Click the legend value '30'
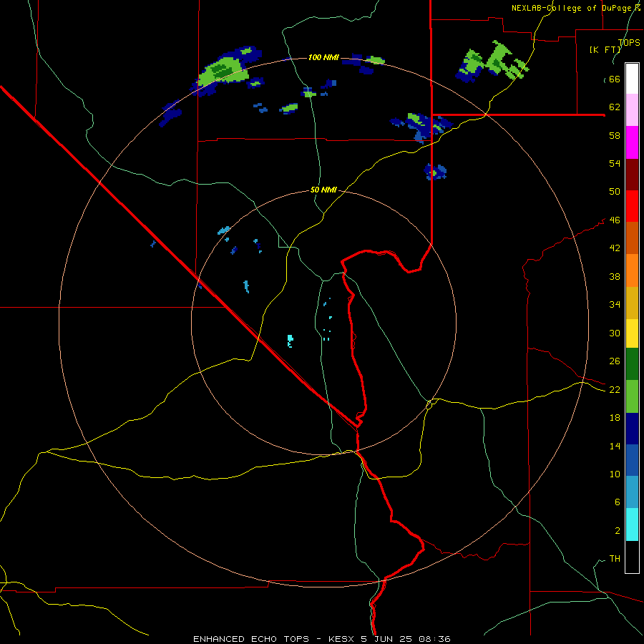The image size is (644, 644). (x=615, y=333)
